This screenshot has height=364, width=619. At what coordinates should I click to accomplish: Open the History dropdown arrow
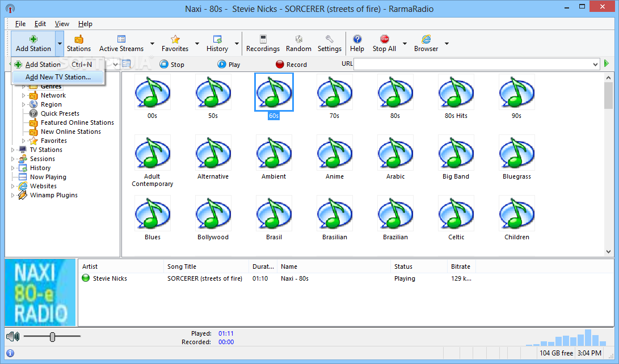[x=237, y=44]
